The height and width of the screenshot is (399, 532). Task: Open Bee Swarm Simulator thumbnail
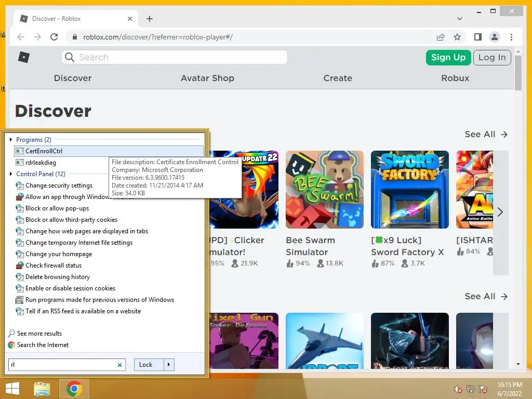[x=324, y=190]
